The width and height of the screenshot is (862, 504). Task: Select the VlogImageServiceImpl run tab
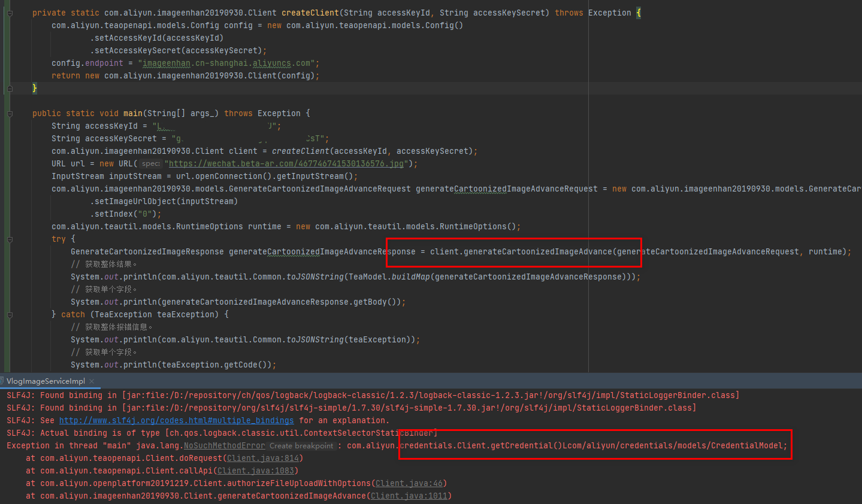tap(46, 381)
